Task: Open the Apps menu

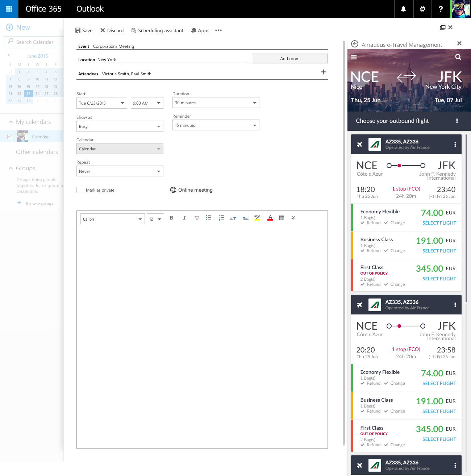Action: point(200,30)
